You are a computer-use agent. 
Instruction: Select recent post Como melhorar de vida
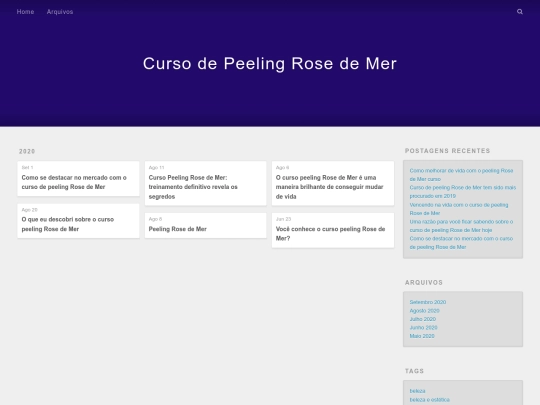point(461,175)
